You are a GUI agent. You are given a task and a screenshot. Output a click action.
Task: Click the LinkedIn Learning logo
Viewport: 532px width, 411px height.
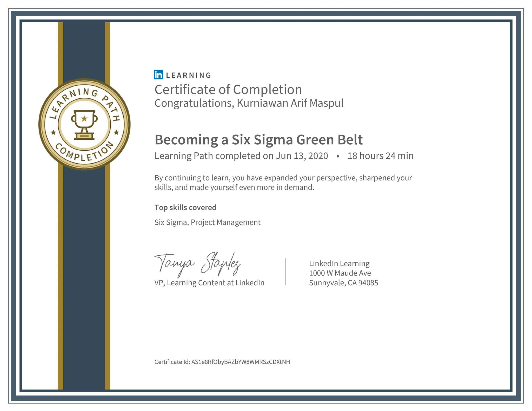point(183,75)
